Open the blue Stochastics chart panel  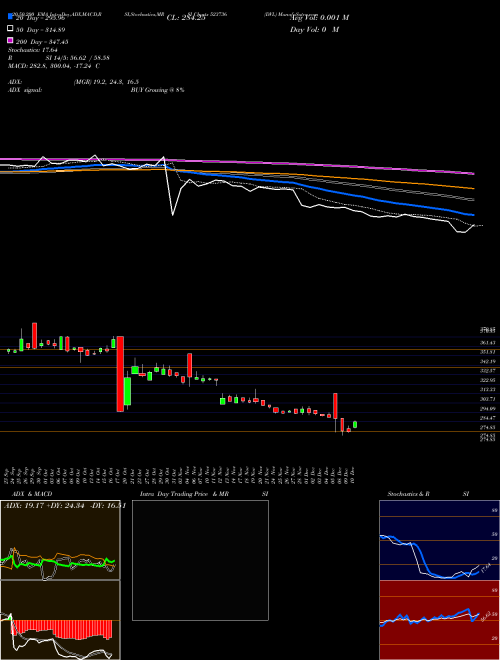click(x=439, y=540)
